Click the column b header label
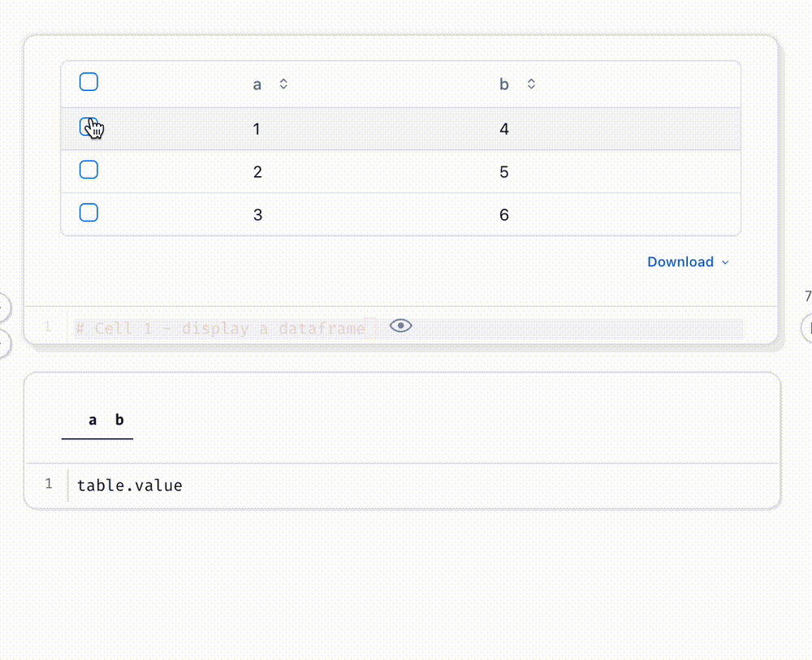This screenshot has height=660, width=812. point(504,84)
